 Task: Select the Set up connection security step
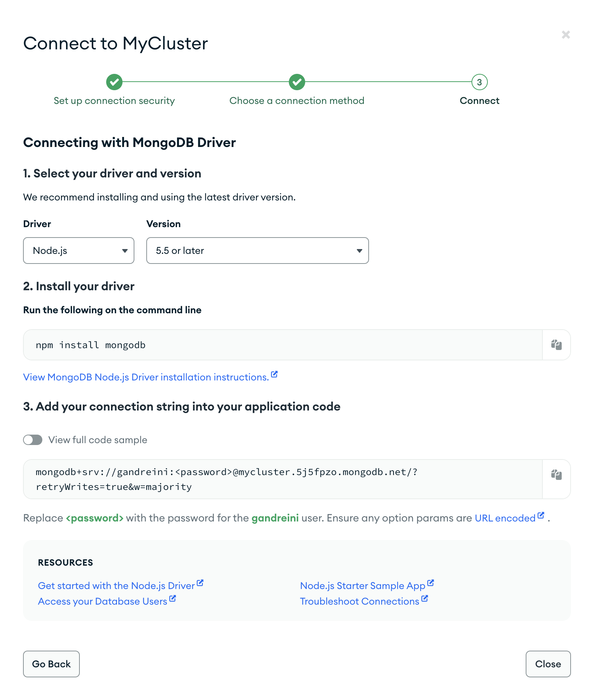114,101
